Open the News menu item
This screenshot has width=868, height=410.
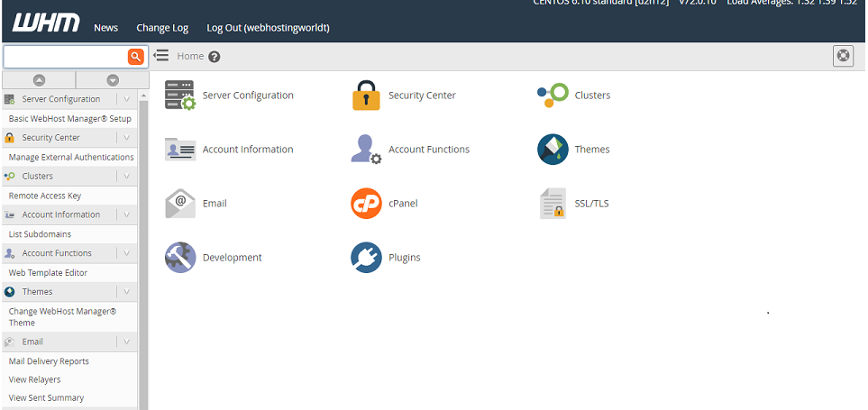coord(105,28)
